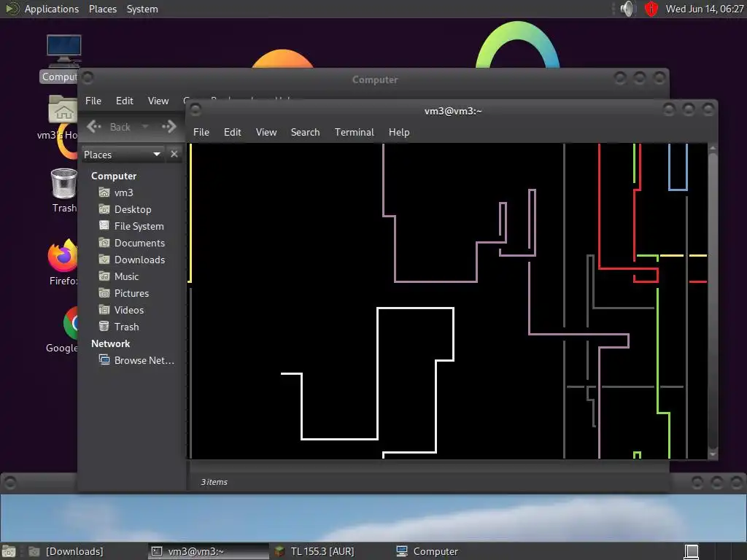Viewport: 747px width, 560px height.
Task: Open Pictures from the sidebar
Action: pos(131,293)
